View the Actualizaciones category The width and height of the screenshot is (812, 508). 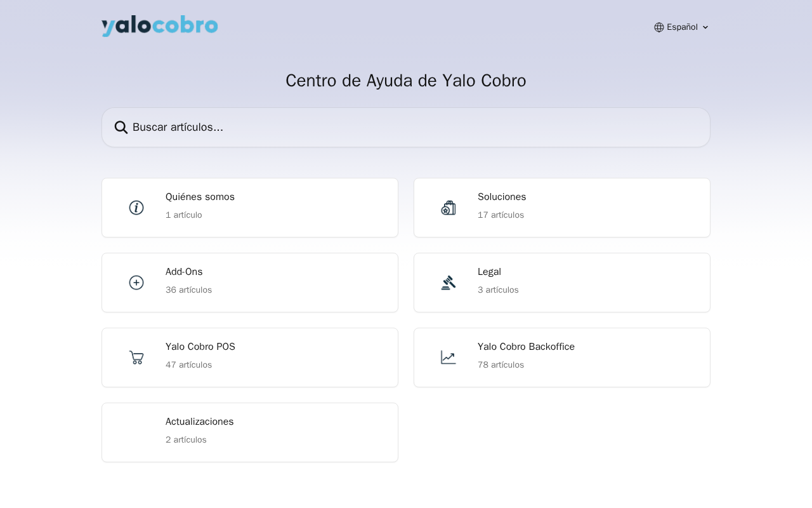tap(199, 422)
